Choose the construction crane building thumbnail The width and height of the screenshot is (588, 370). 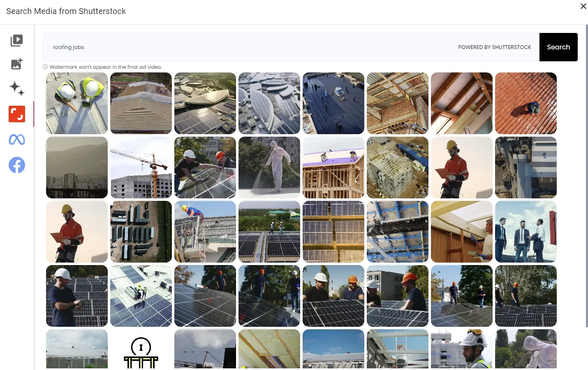(141, 168)
